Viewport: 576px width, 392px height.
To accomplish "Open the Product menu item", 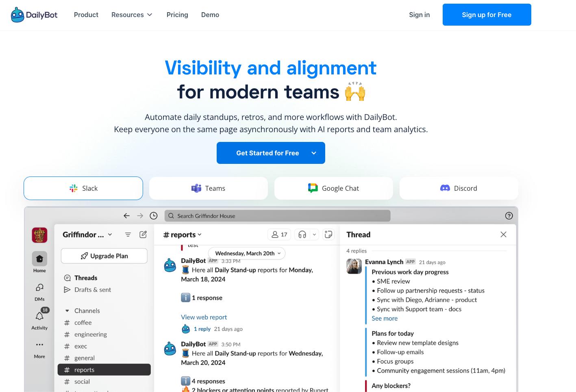I will pyautogui.click(x=86, y=15).
